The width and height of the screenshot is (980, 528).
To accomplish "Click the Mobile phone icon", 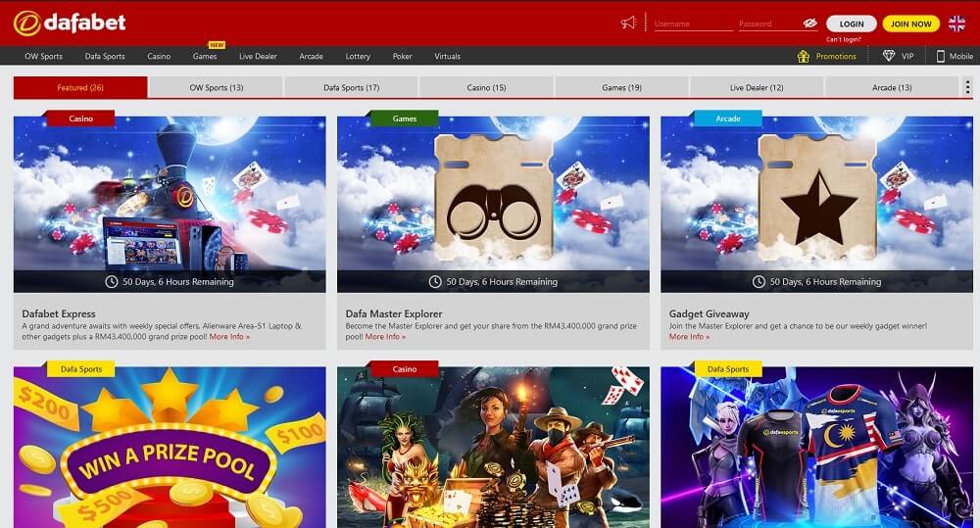I will point(941,56).
